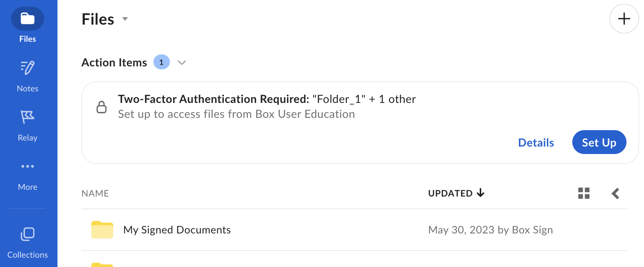Open the Relay workflow section

(27, 117)
